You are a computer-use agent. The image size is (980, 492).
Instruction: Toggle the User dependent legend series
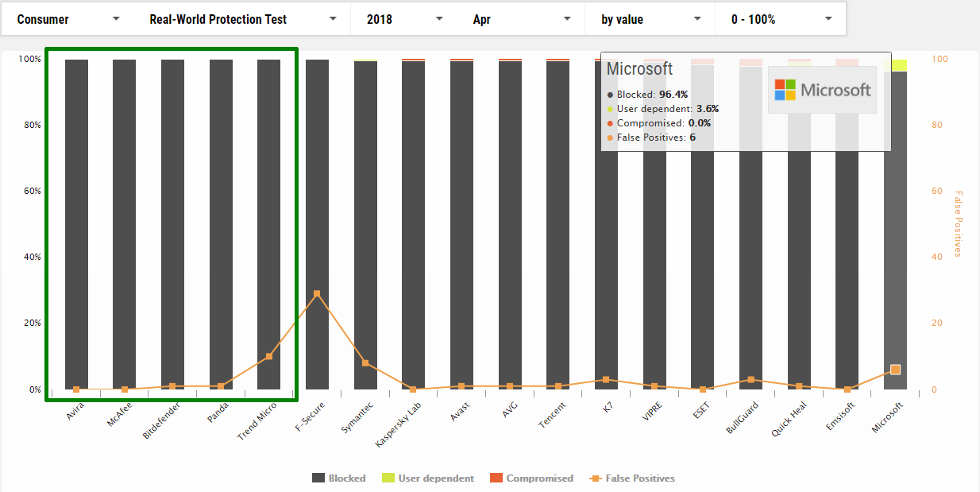pyautogui.click(x=428, y=478)
